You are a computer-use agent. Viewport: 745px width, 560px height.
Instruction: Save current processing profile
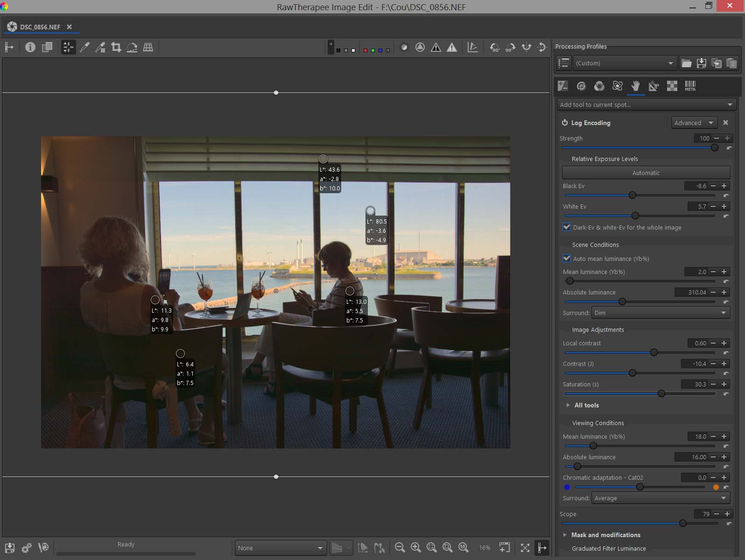(x=701, y=63)
